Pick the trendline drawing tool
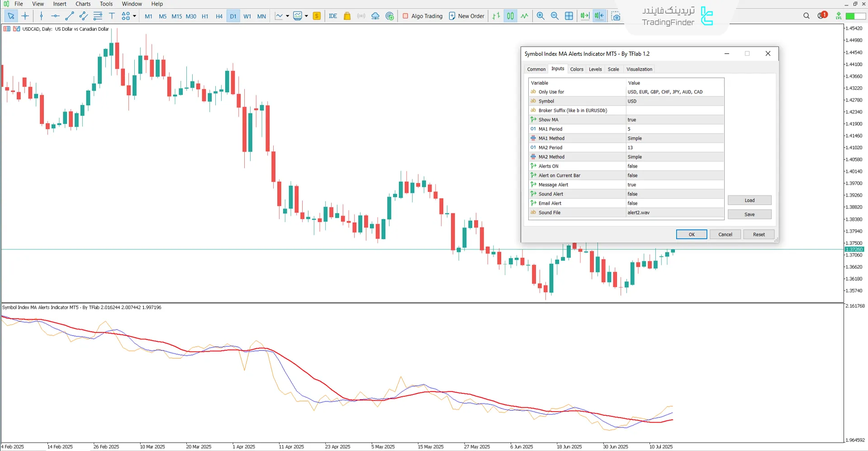 (x=69, y=16)
